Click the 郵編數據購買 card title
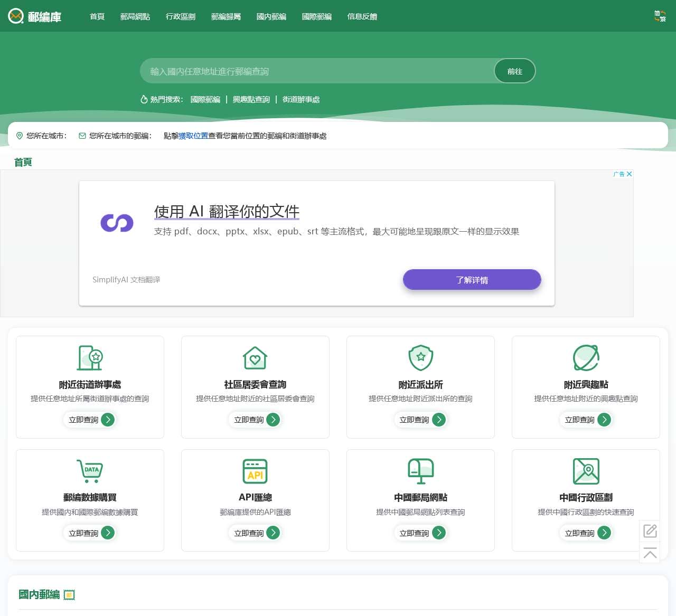 click(90, 497)
